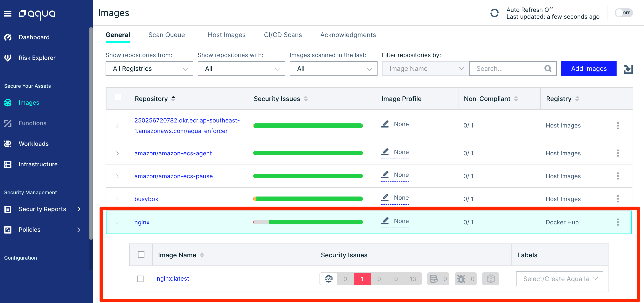Switch to the Scan Queue tab
Viewport: 644px width, 303px height.
point(166,35)
